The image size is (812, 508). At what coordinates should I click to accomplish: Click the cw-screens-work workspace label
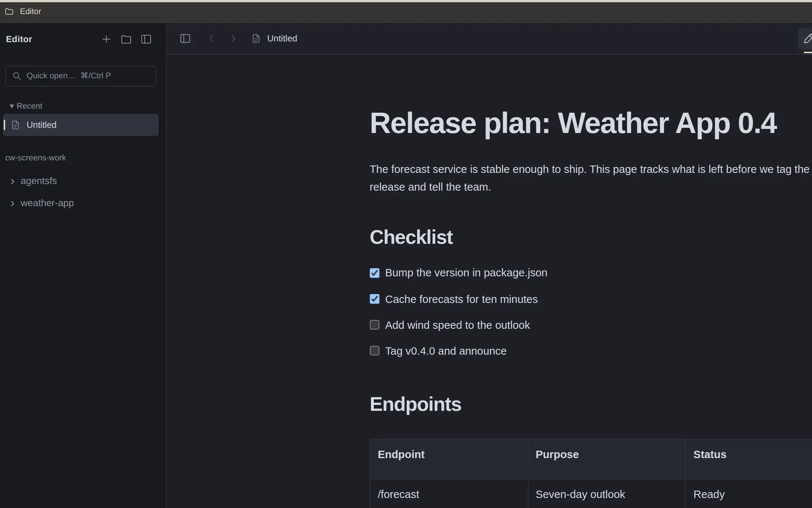(x=35, y=158)
